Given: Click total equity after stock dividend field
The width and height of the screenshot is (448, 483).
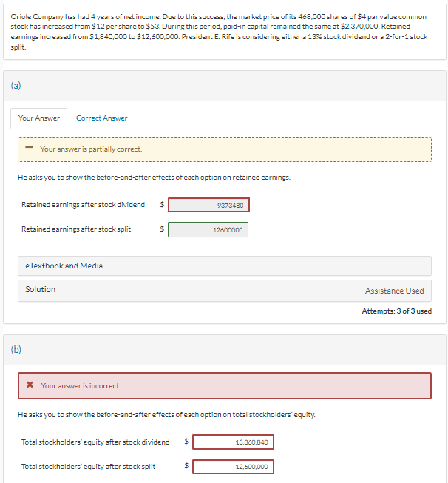Looking at the screenshot, I should click(x=234, y=442).
